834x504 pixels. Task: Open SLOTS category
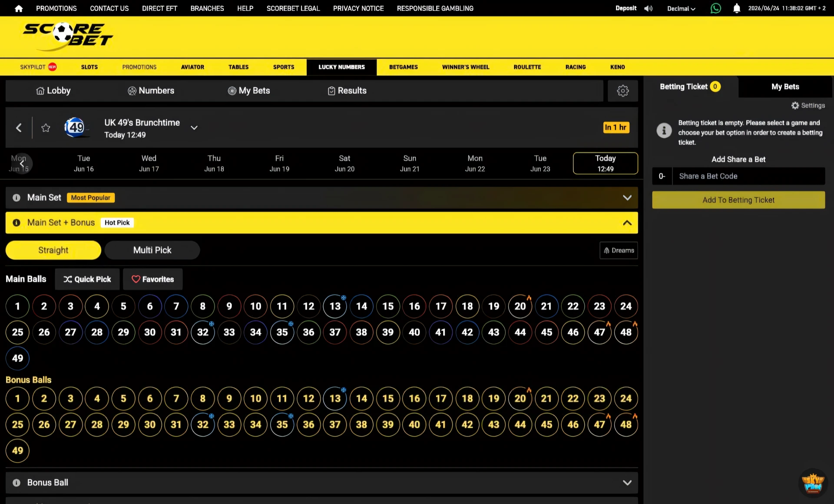coord(89,67)
